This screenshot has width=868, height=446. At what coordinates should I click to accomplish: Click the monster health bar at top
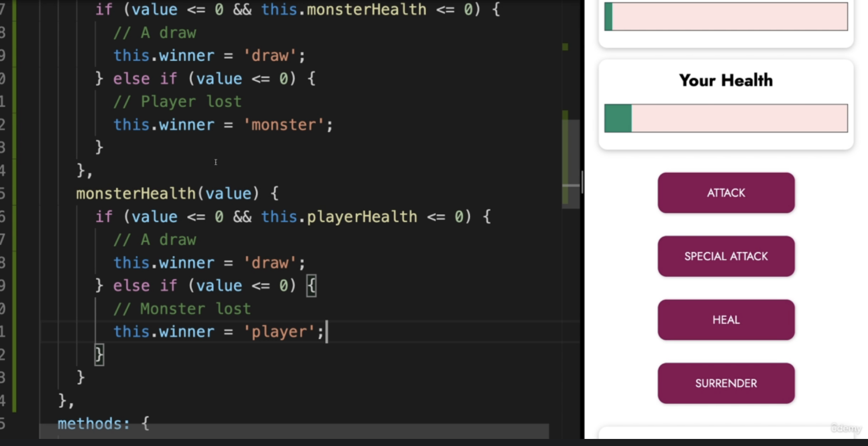coord(726,16)
